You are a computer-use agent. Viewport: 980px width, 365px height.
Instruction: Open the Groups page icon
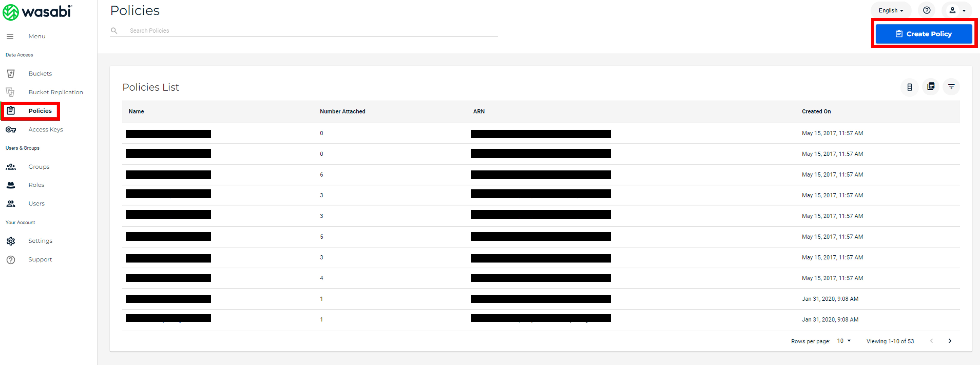tap(11, 167)
